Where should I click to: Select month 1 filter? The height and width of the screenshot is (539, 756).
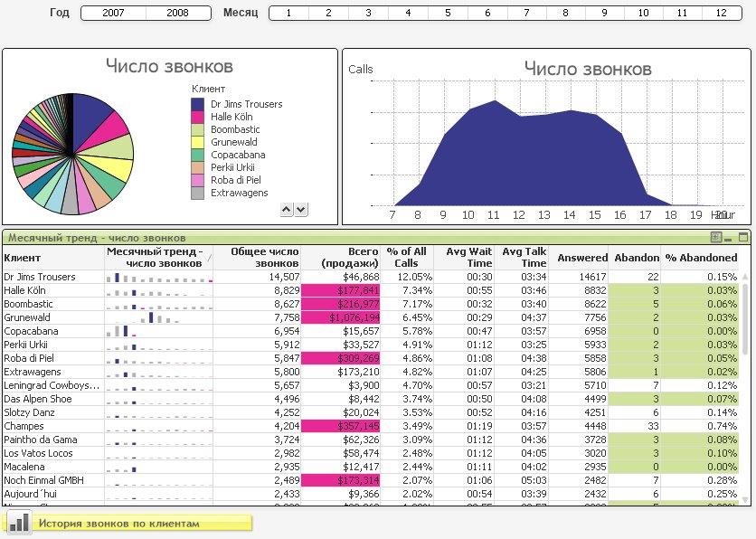coord(288,13)
